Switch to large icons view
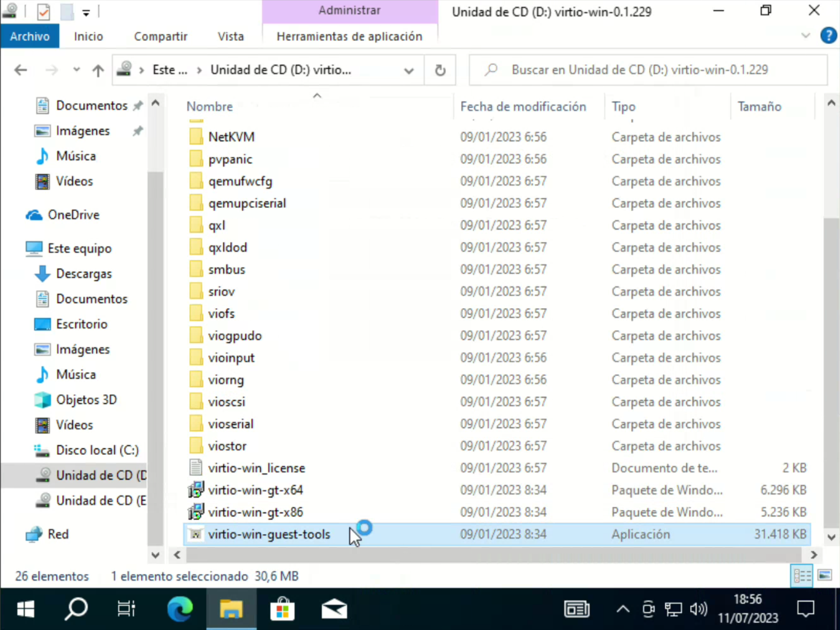The image size is (840, 630). click(x=824, y=576)
